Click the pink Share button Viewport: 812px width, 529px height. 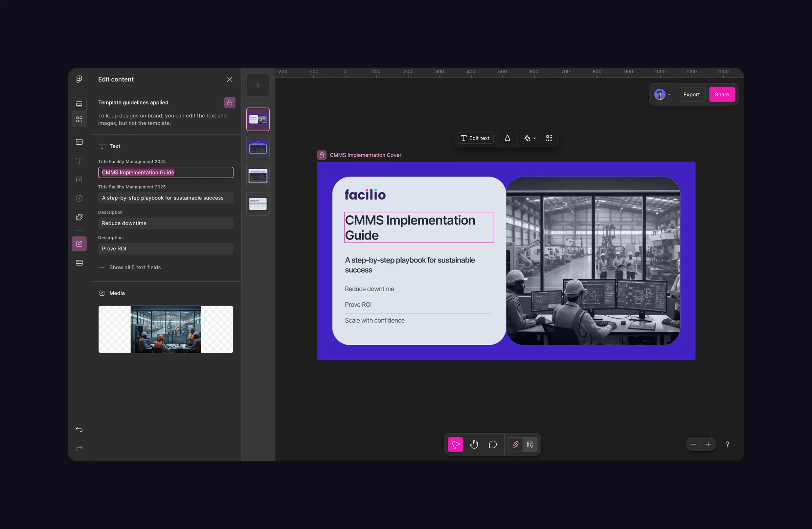pos(722,94)
